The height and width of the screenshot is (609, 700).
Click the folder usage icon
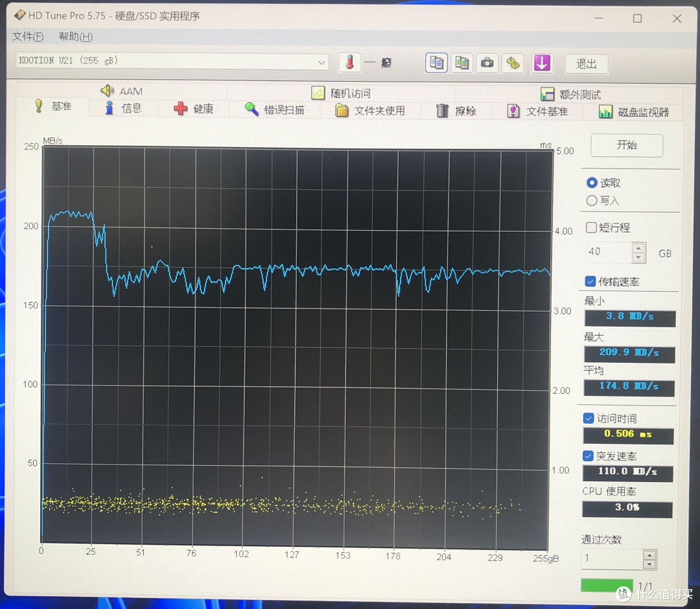click(x=342, y=110)
